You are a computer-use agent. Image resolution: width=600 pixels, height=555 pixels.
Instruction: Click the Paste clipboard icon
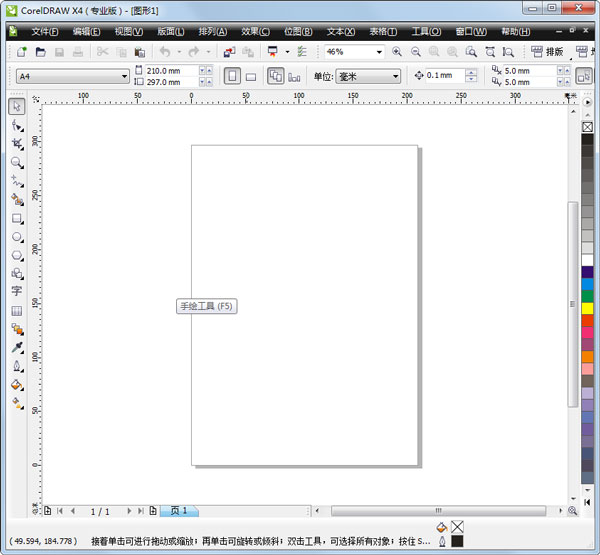point(140,52)
